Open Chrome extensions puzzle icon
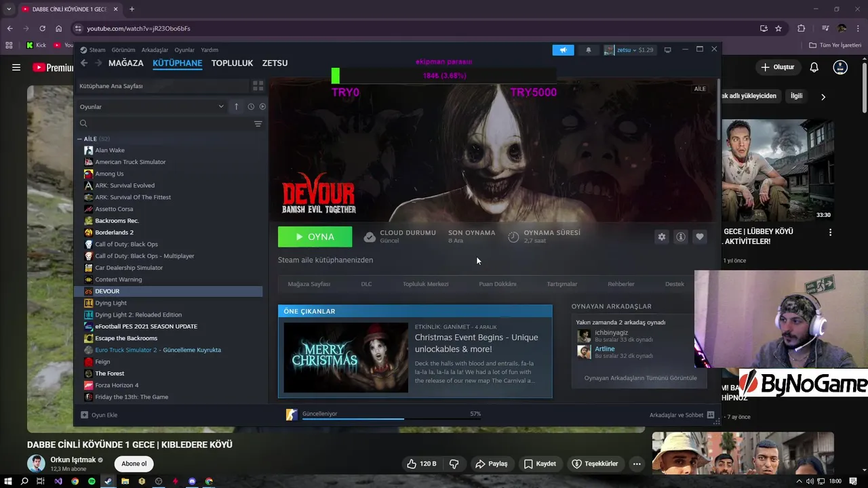Image resolution: width=868 pixels, height=488 pixels. [801, 28]
